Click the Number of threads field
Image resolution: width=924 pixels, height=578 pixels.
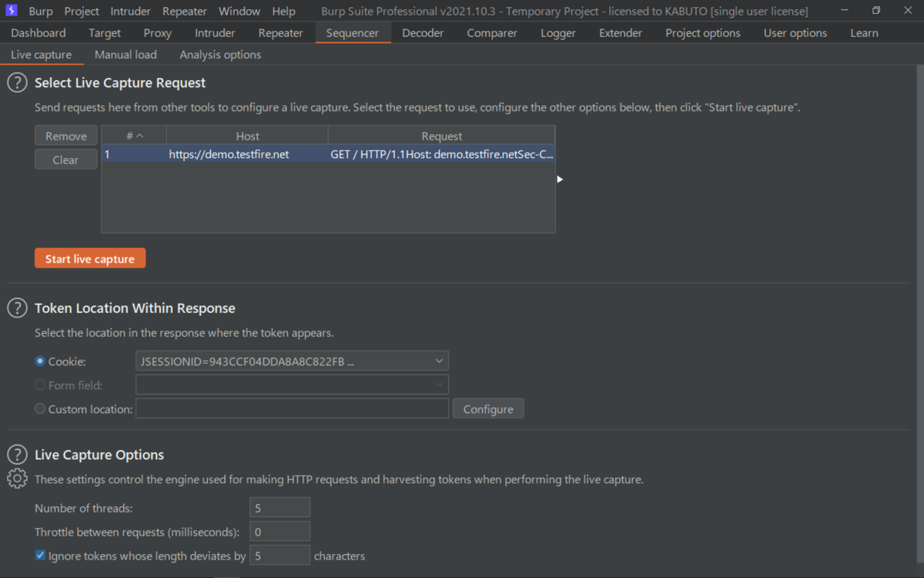[280, 508]
